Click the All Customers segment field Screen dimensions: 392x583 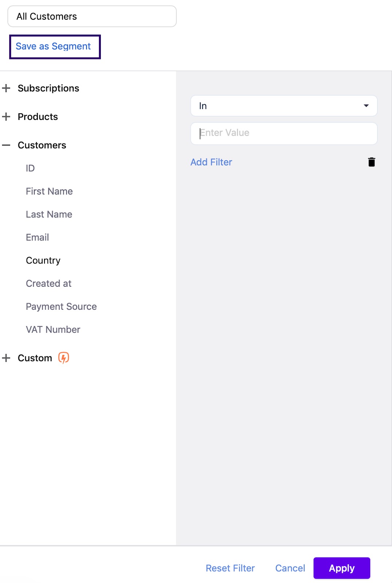[92, 16]
